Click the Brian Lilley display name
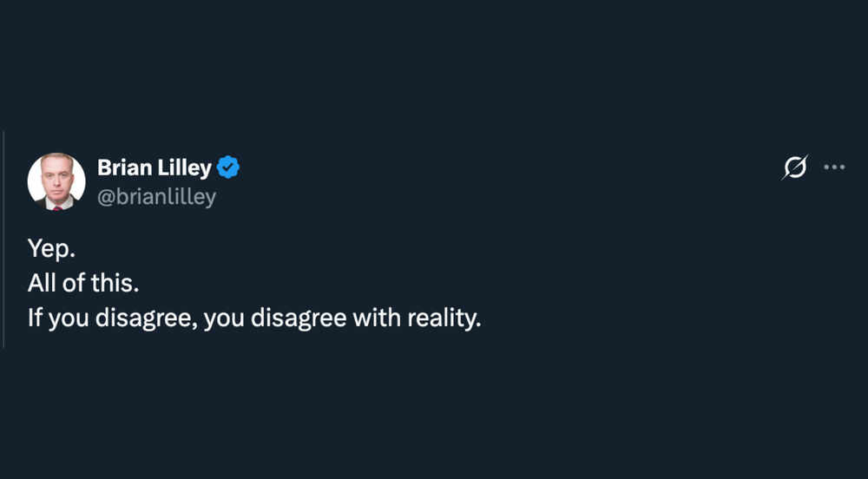The width and height of the screenshot is (868, 479). click(155, 167)
